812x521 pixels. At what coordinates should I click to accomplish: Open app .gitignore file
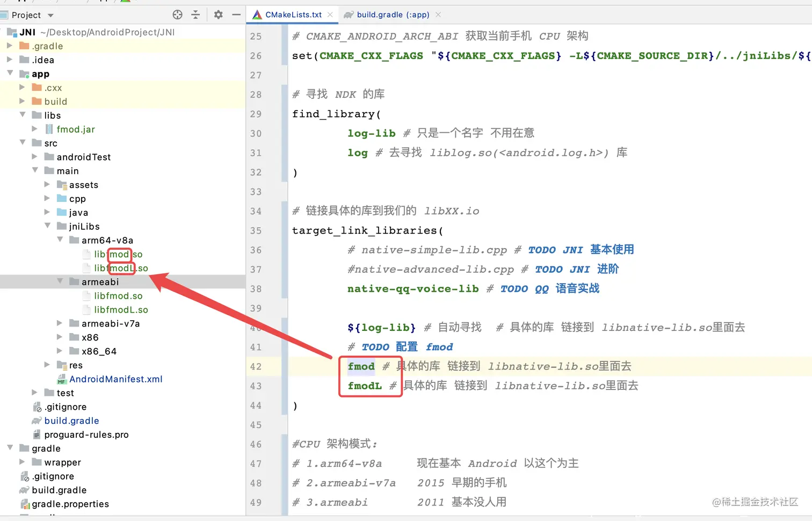coord(65,407)
